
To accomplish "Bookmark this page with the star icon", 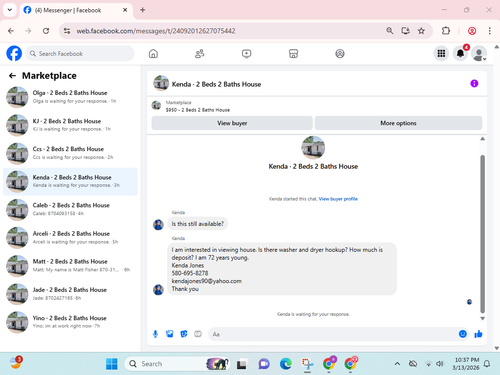I will [x=421, y=31].
